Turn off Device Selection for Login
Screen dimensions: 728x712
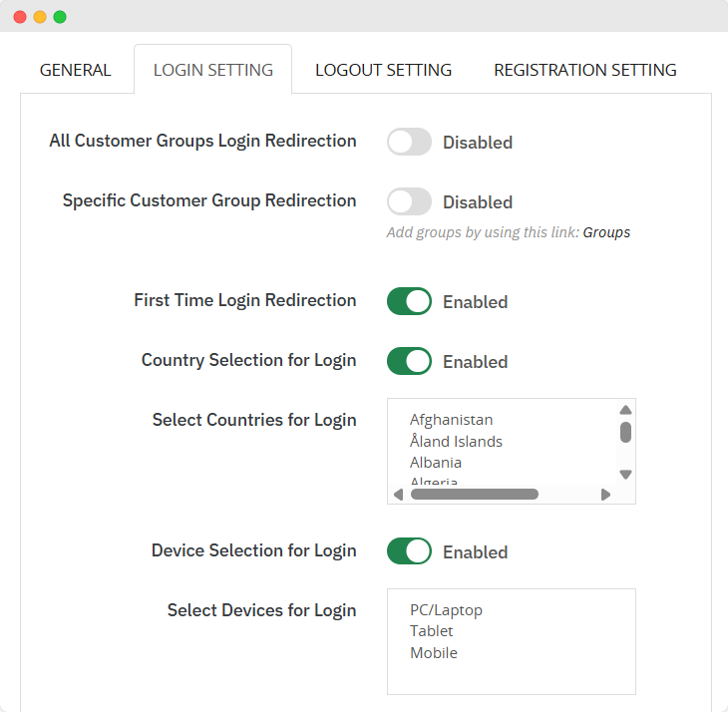tap(409, 551)
